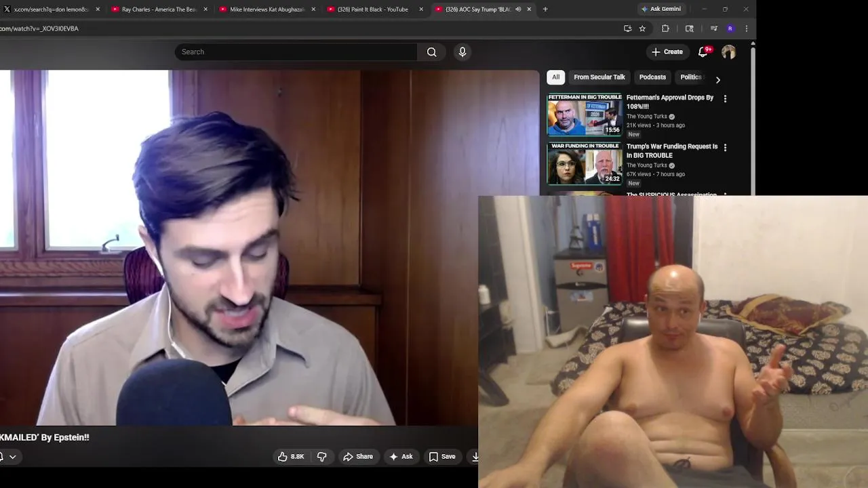Open the Chrome profile R avatar
The image size is (868, 488).
[x=730, y=28]
